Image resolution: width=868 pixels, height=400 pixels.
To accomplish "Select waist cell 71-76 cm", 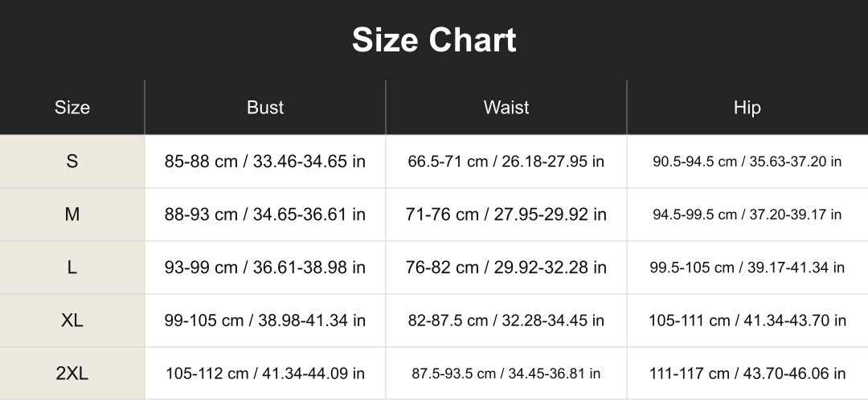I will (x=506, y=214).
